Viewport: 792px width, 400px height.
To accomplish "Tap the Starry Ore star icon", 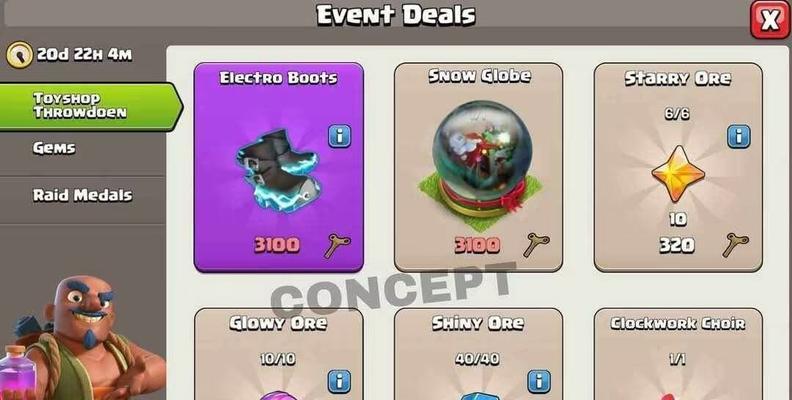I will 678,174.
